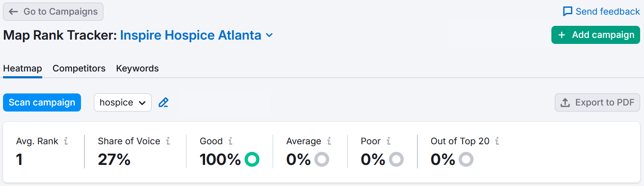
Task: Switch to the Heatmap tab
Action: (22, 68)
